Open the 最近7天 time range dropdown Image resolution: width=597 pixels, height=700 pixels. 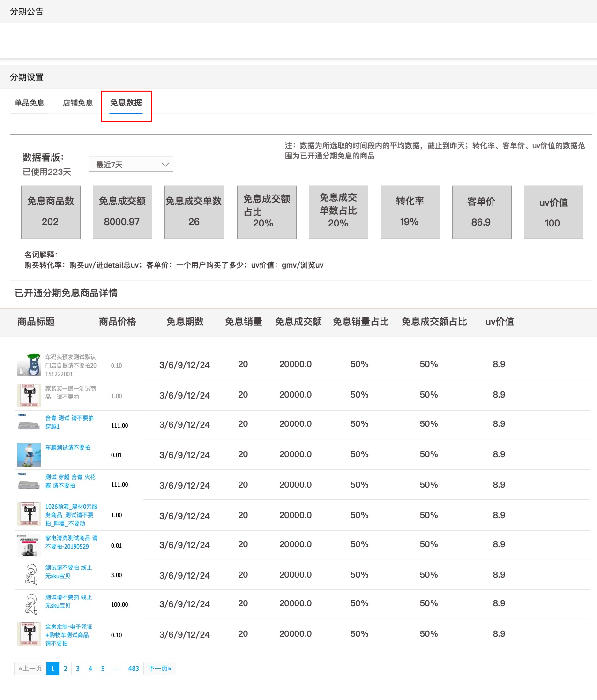(131, 165)
